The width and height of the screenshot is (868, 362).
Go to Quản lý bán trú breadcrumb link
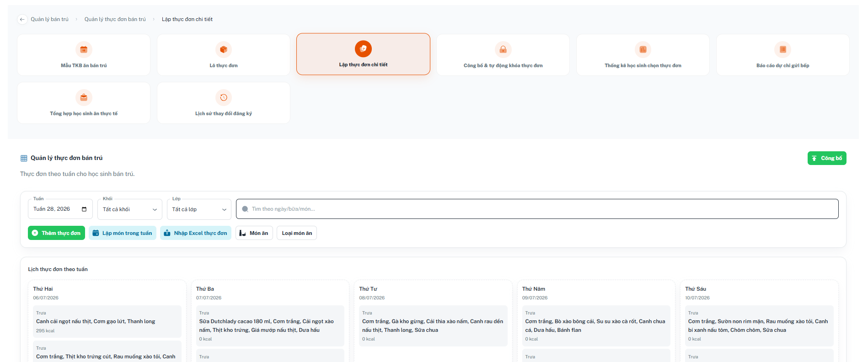[x=49, y=19]
